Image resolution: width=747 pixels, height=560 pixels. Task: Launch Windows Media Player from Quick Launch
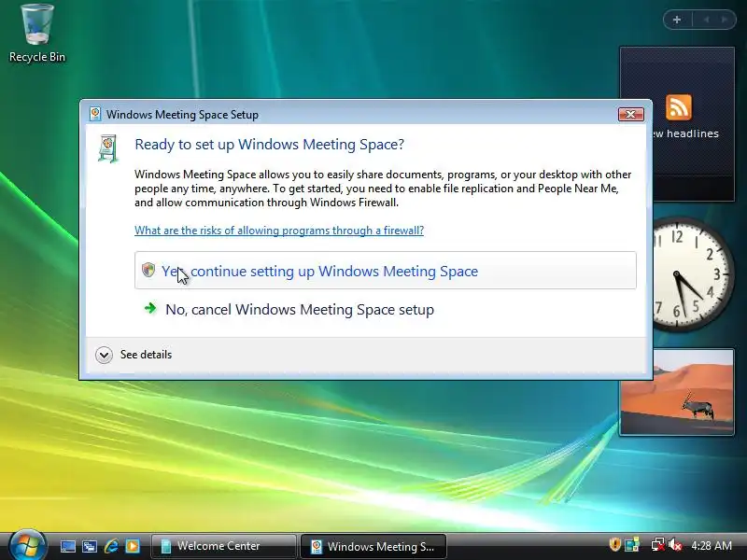(133, 546)
